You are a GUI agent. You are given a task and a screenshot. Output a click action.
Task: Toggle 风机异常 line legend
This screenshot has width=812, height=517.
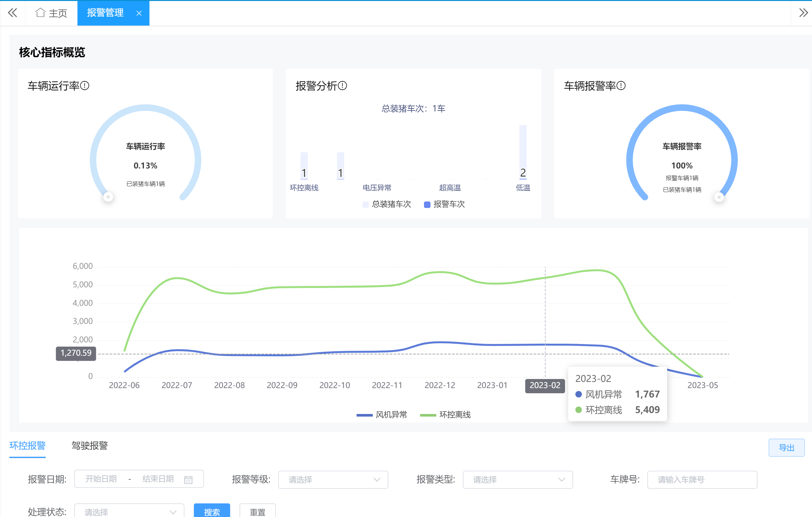382,415
